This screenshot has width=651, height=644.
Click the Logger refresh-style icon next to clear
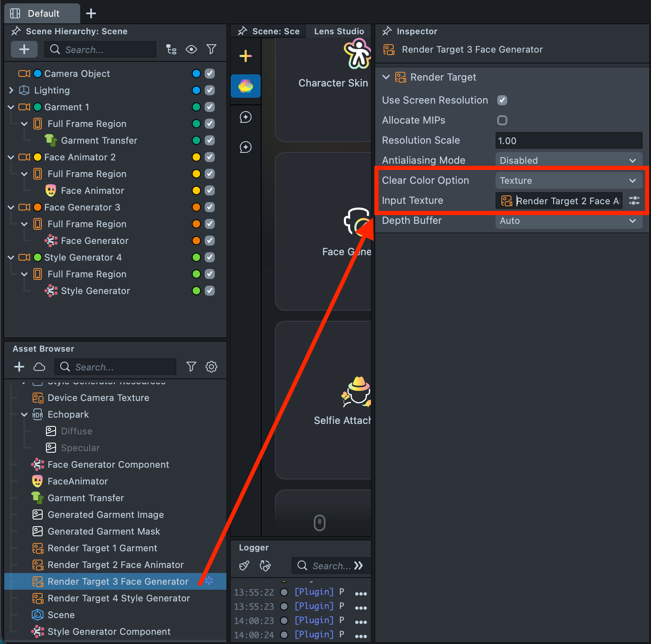(x=265, y=565)
